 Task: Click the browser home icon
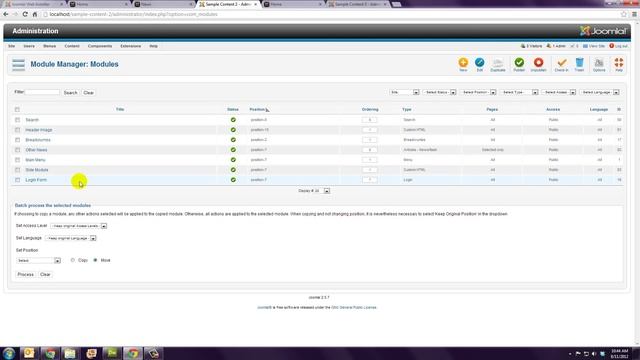point(35,14)
